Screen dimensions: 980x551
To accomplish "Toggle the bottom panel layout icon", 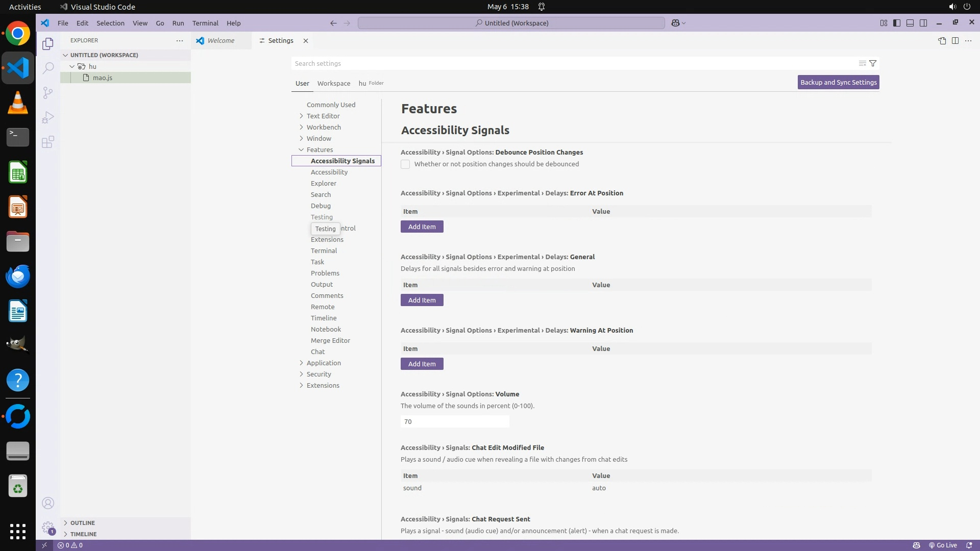I will [x=910, y=23].
